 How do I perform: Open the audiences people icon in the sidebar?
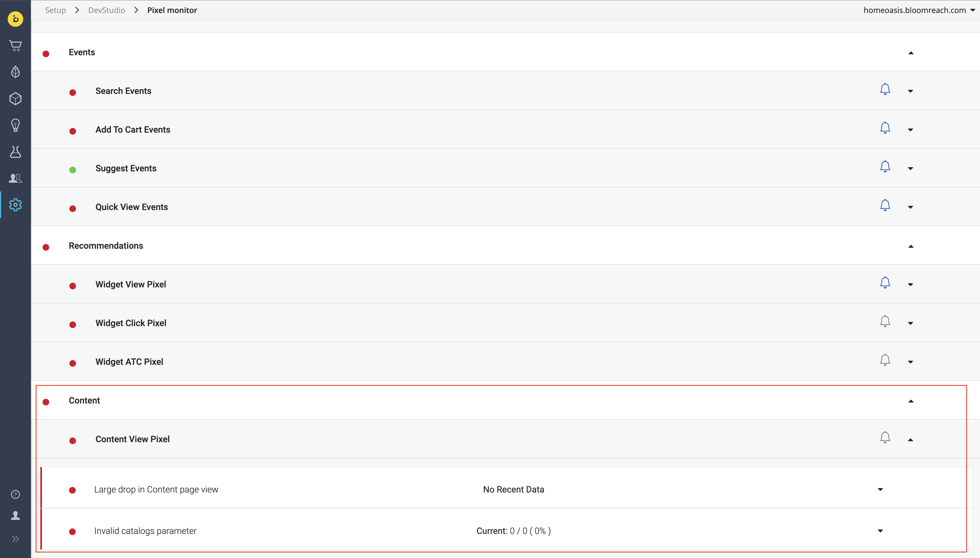tap(15, 178)
